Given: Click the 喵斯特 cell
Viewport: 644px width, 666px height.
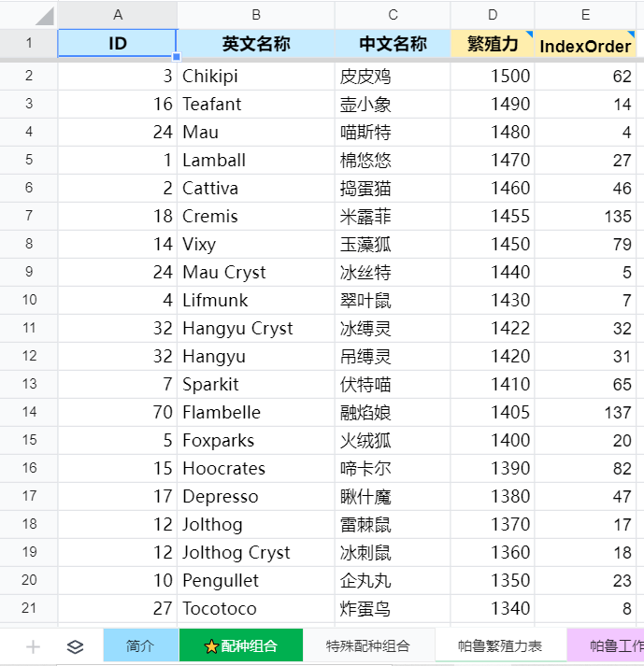Looking at the screenshot, I should 393,132.
